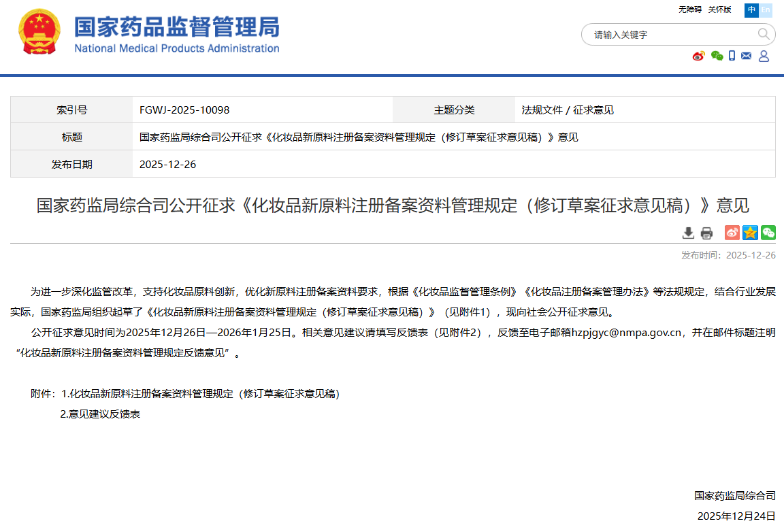Download the article using download icon
This screenshot has height=532, width=784.
coord(688,233)
